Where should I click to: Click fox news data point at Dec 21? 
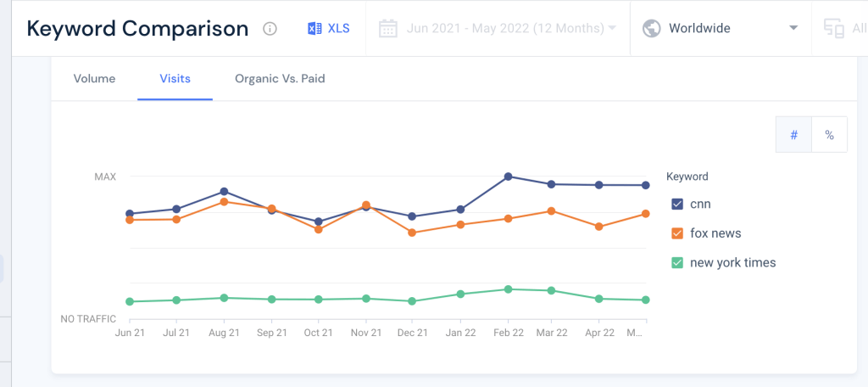click(412, 233)
